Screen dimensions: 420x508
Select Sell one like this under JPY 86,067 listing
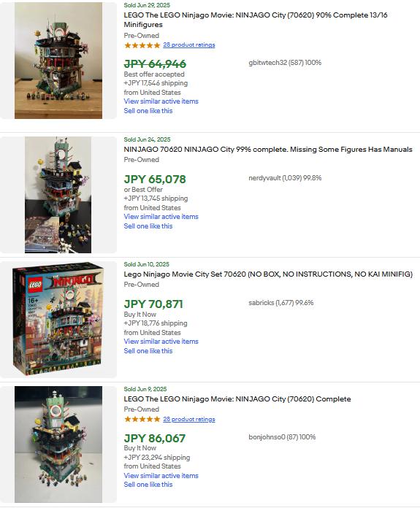pyautogui.click(x=148, y=485)
